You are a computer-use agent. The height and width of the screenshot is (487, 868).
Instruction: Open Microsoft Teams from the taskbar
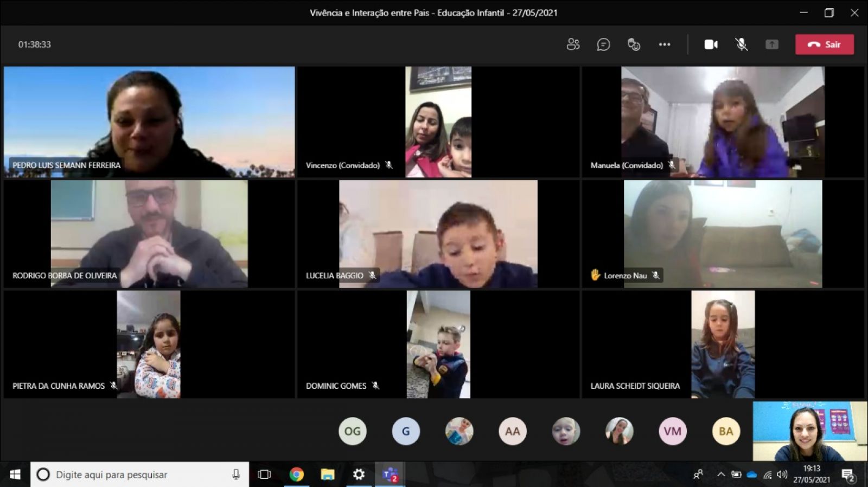point(390,475)
